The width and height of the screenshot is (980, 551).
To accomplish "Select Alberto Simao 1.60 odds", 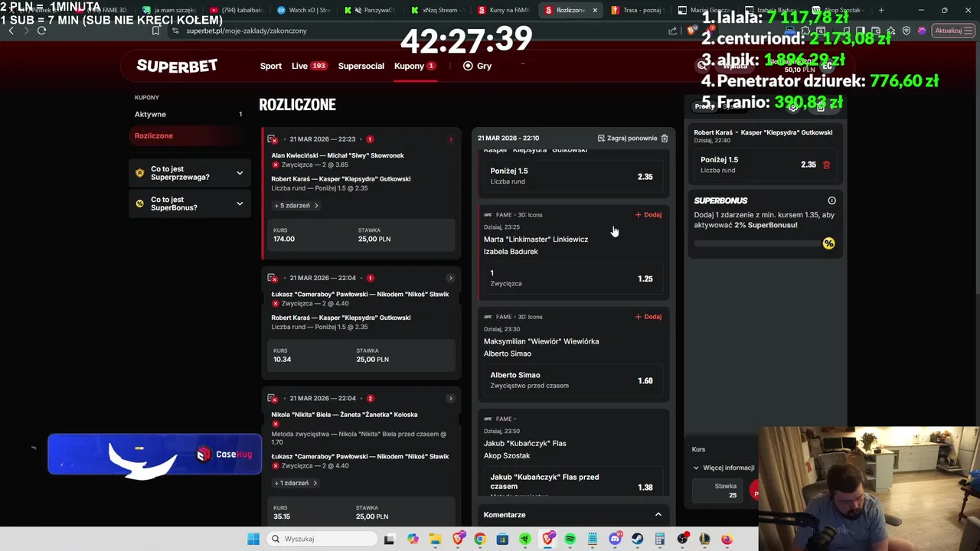I will pos(572,380).
